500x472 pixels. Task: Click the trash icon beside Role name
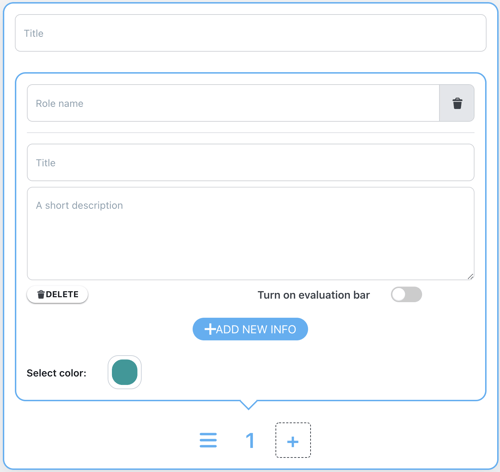(x=457, y=103)
